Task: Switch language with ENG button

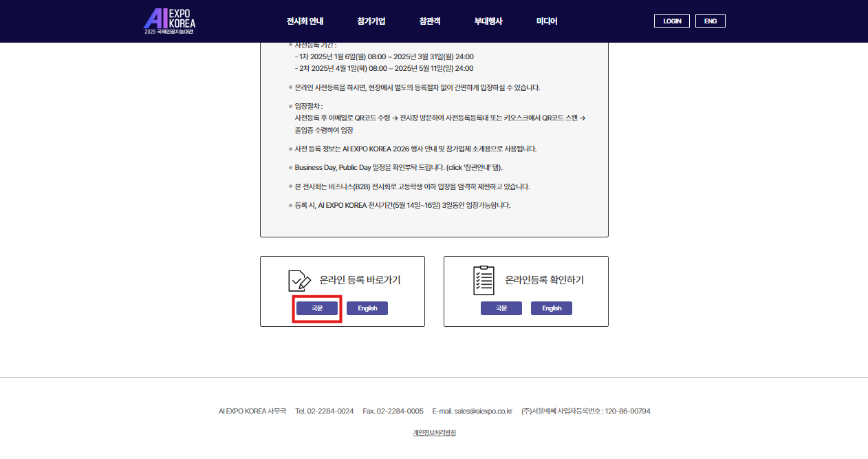Action: pyautogui.click(x=710, y=21)
